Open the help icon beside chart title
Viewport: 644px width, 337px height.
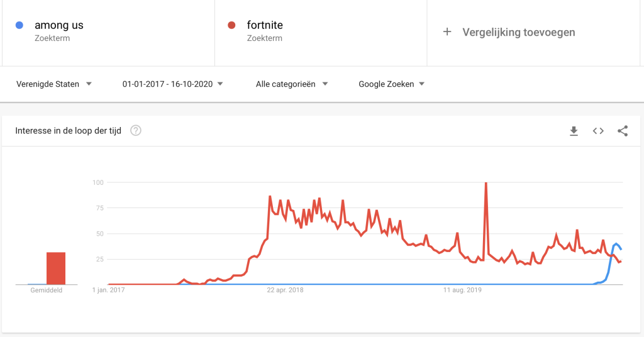click(x=135, y=131)
